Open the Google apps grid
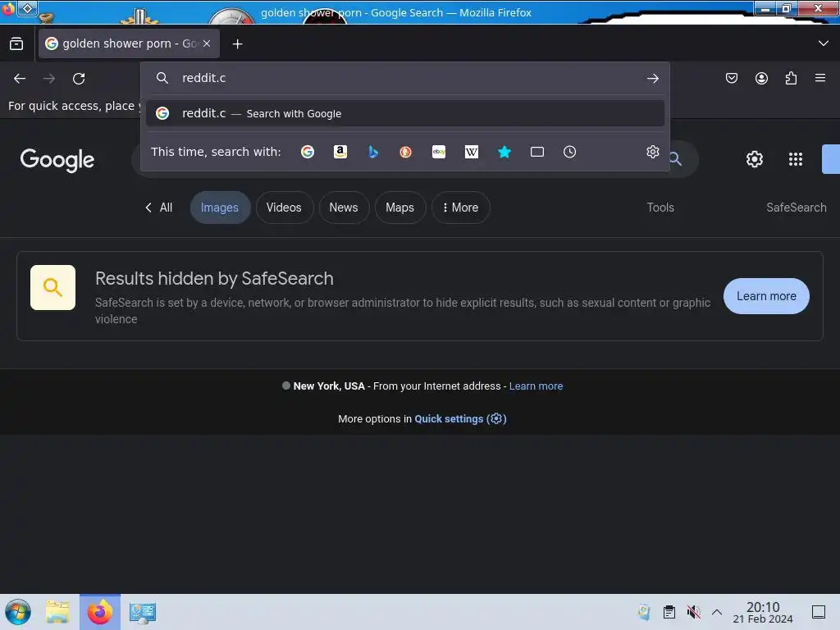840x630 pixels. pos(796,159)
